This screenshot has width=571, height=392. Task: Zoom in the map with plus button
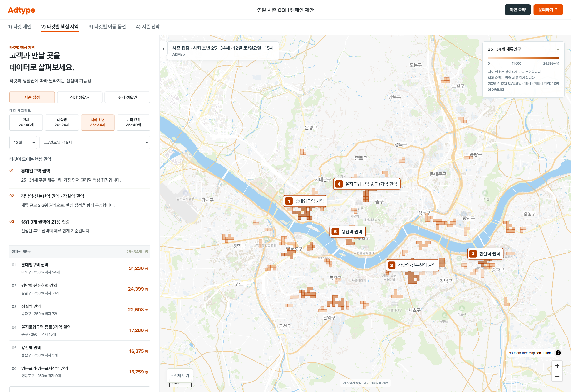[x=557, y=366]
